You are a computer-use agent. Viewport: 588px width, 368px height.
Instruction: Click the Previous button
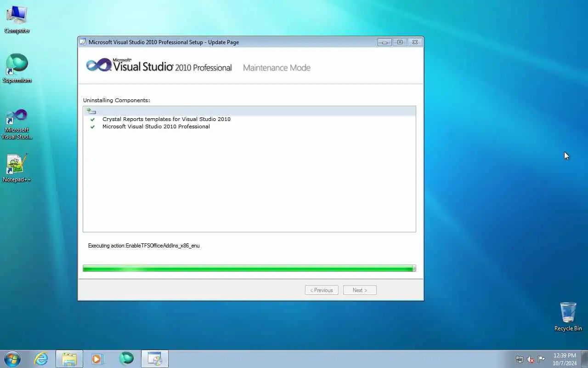point(322,290)
